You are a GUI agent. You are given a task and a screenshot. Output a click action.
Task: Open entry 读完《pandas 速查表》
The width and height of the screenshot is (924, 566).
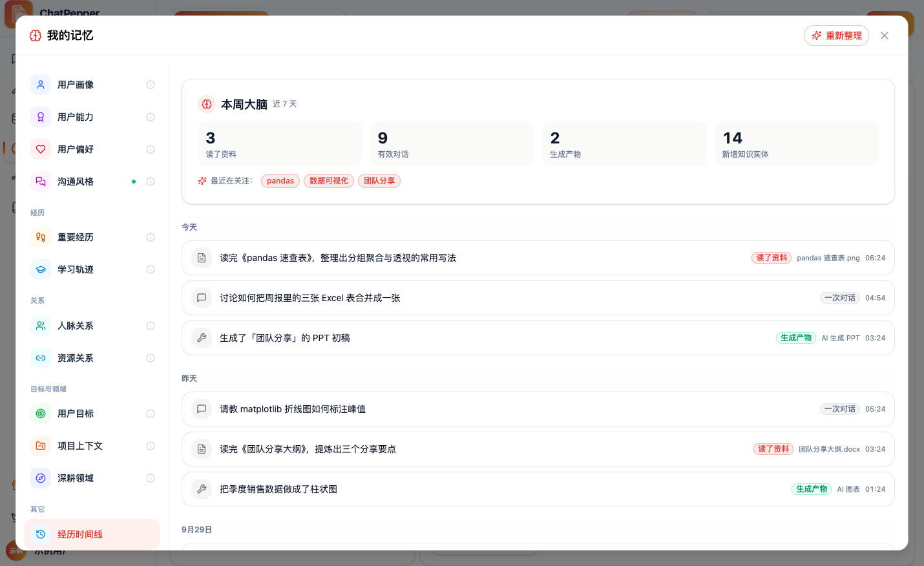[x=538, y=258]
